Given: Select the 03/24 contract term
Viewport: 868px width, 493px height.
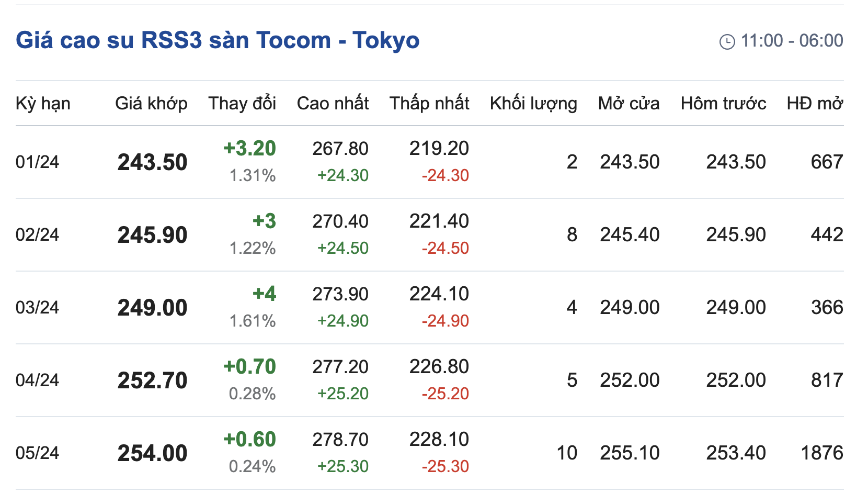Looking at the screenshot, I should [37, 308].
